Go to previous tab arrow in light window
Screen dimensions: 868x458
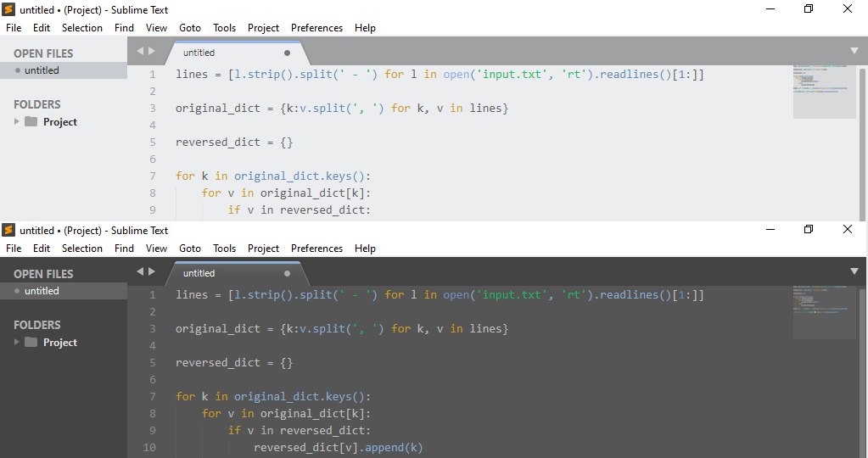pyautogui.click(x=140, y=51)
